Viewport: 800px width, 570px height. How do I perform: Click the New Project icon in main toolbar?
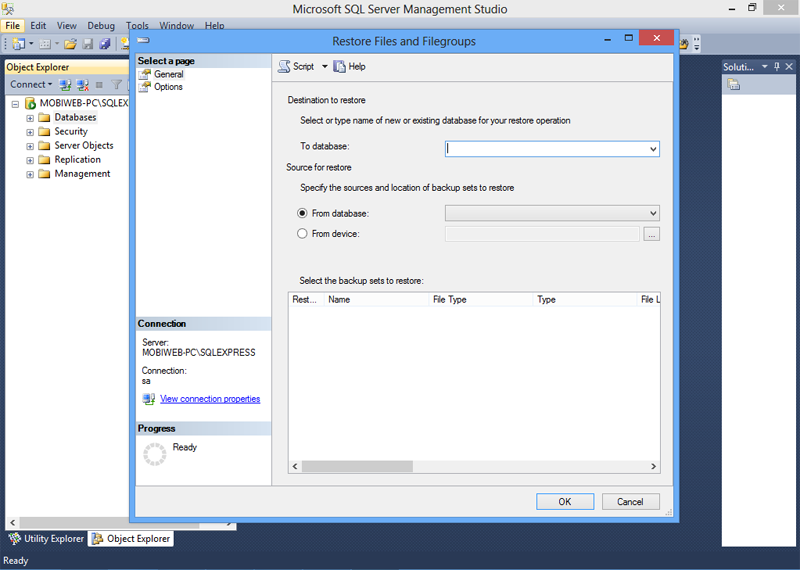point(18,44)
